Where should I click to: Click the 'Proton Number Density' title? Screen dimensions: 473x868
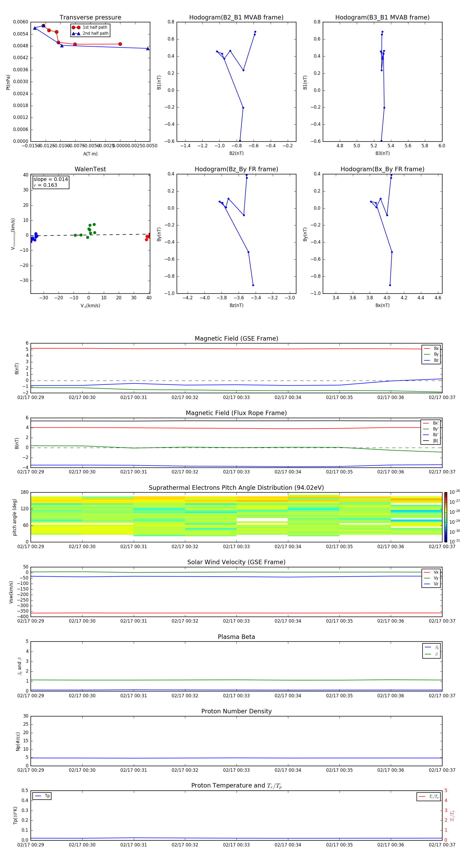point(236,712)
